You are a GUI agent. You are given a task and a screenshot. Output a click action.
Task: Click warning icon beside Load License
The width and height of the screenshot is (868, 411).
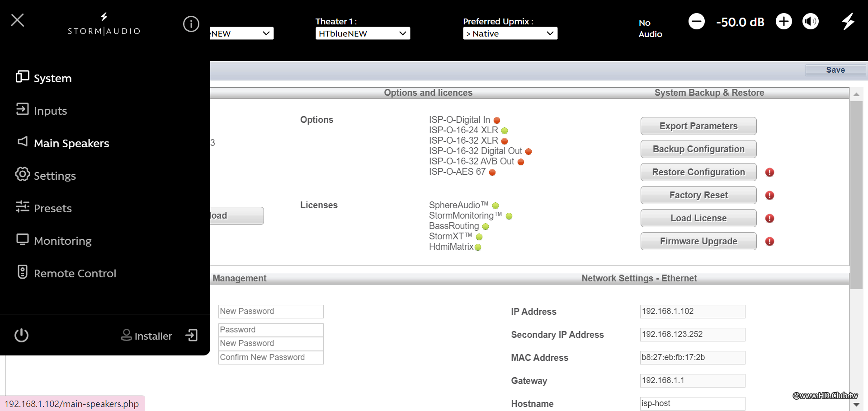click(x=769, y=218)
